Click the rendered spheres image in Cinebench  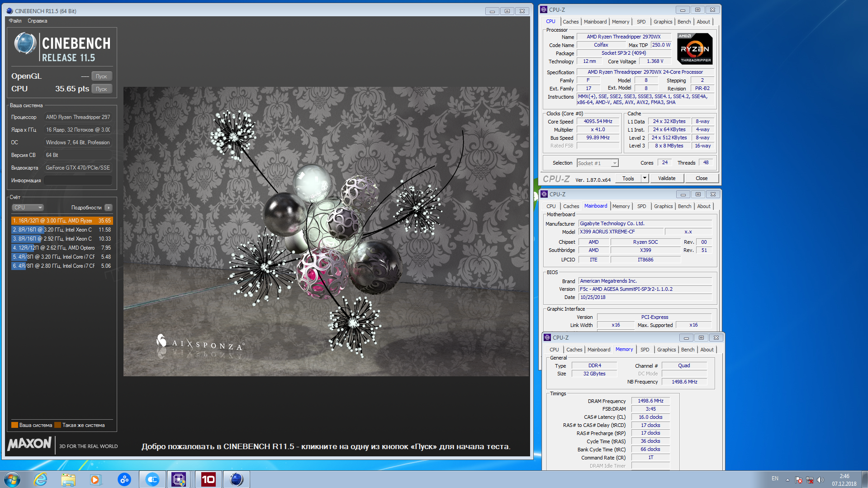pyautogui.click(x=326, y=231)
